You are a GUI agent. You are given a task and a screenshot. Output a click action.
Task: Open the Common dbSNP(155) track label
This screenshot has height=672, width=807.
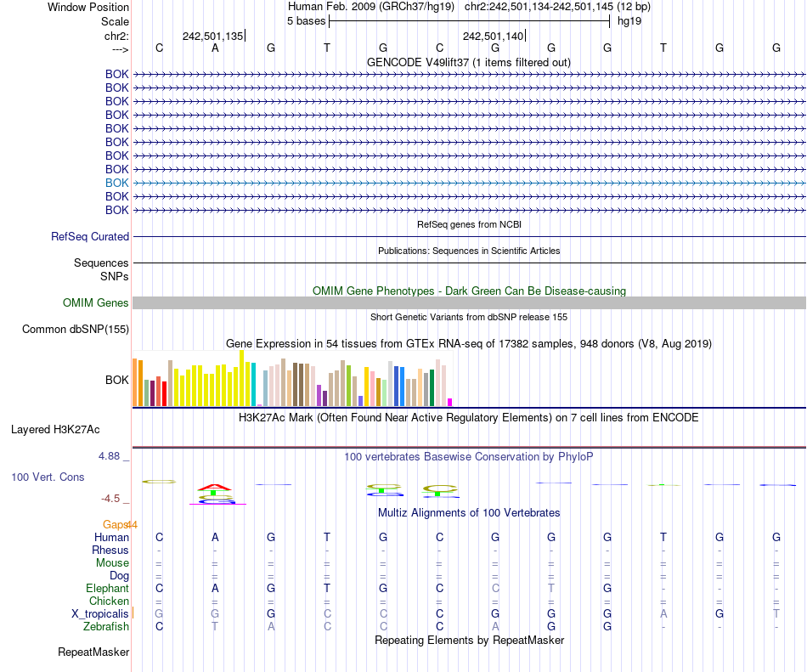pos(76,330)
